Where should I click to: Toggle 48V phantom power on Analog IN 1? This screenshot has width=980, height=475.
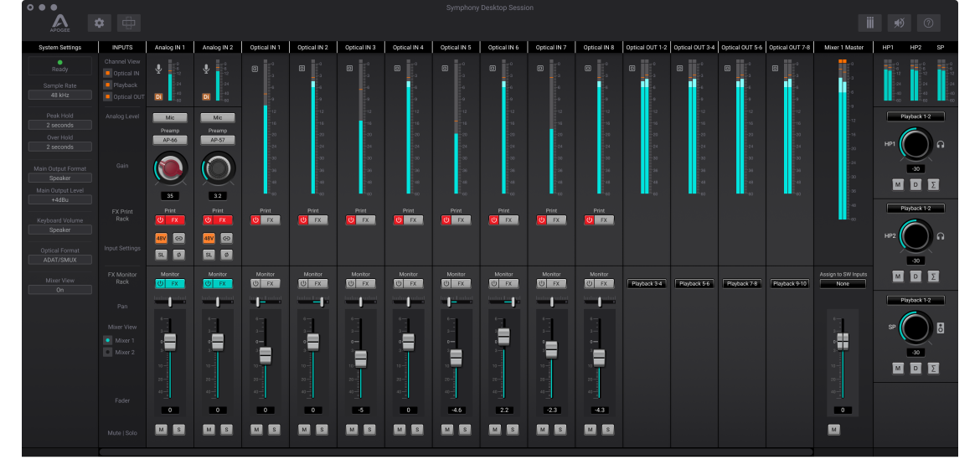tap(162, 238)
